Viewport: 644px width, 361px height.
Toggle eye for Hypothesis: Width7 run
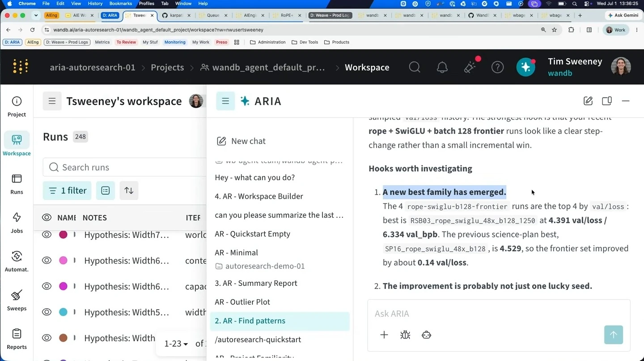pyautogui.click(x=47, y=234)
